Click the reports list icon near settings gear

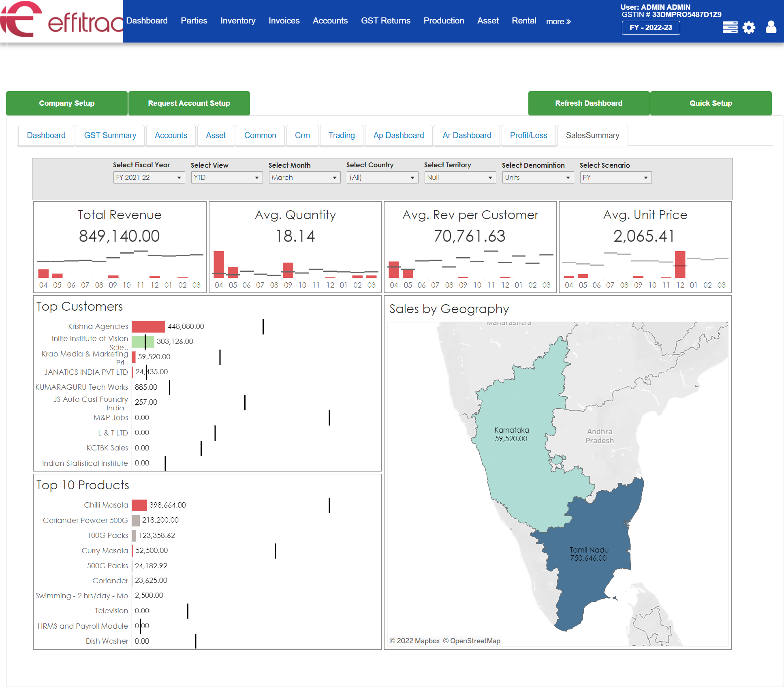pos(730,28)
